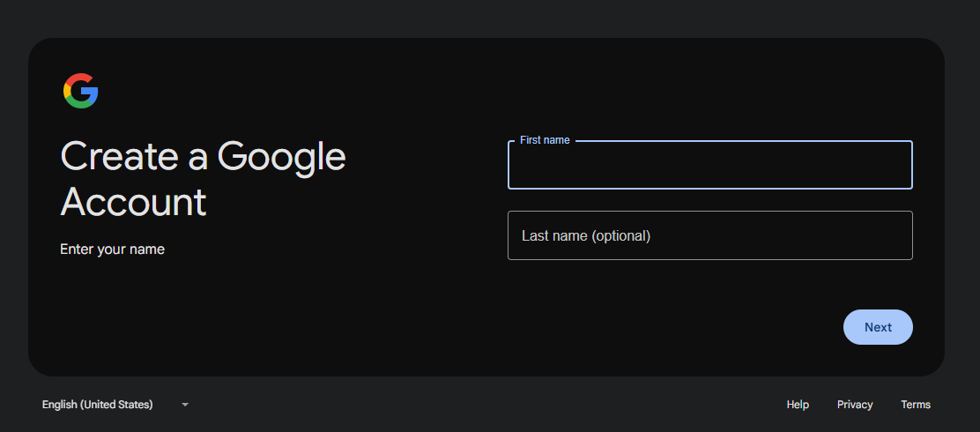View Terms of Service from the footer
980x432 pixels.
pos(916,405)
